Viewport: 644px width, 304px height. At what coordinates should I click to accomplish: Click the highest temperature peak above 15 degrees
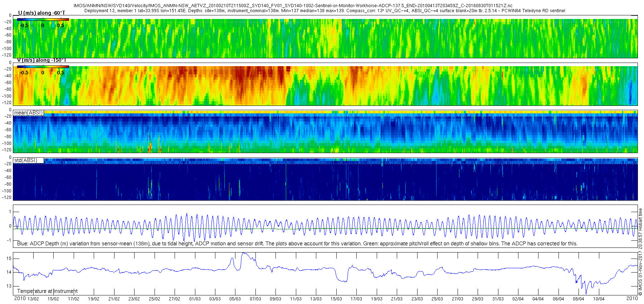click(x=243, y=253)
